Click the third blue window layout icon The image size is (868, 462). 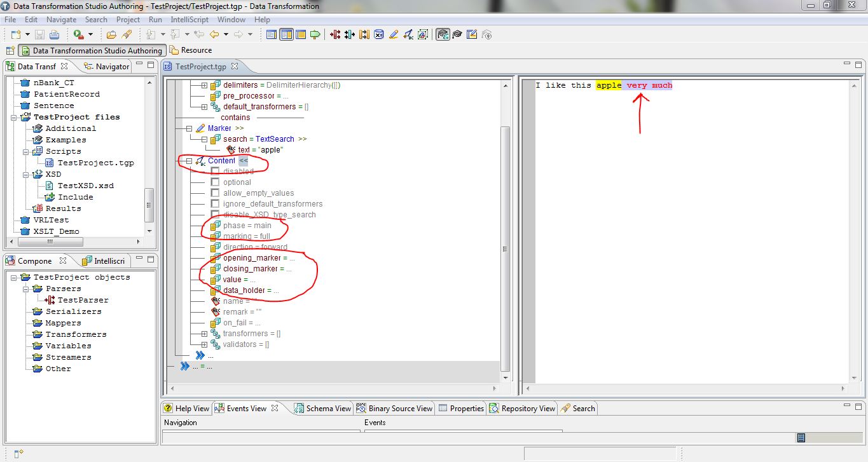pos(301,34)
